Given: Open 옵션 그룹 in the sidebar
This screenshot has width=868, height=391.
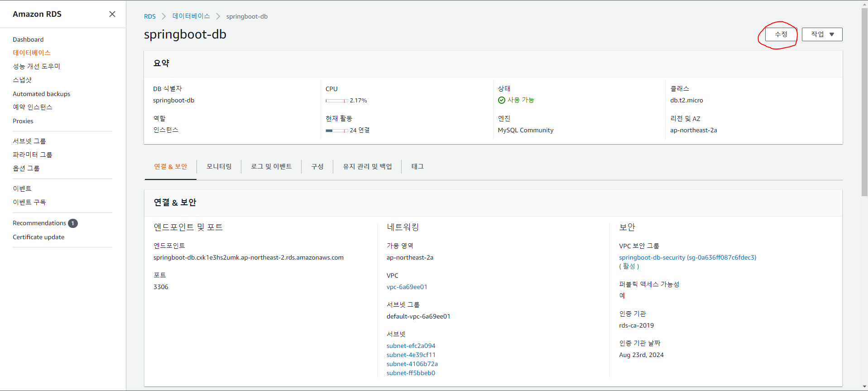Looking at the screenshot, I should 26,169.
